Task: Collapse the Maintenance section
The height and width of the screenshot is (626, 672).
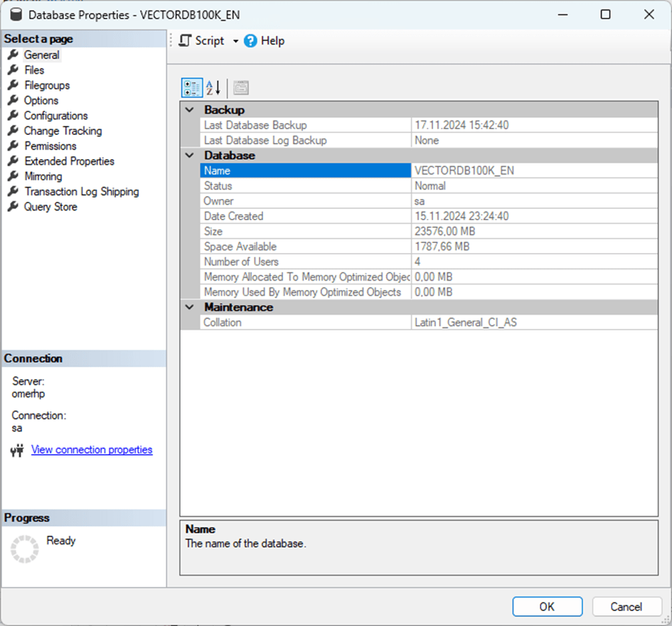Action: (x=189, y=308)
